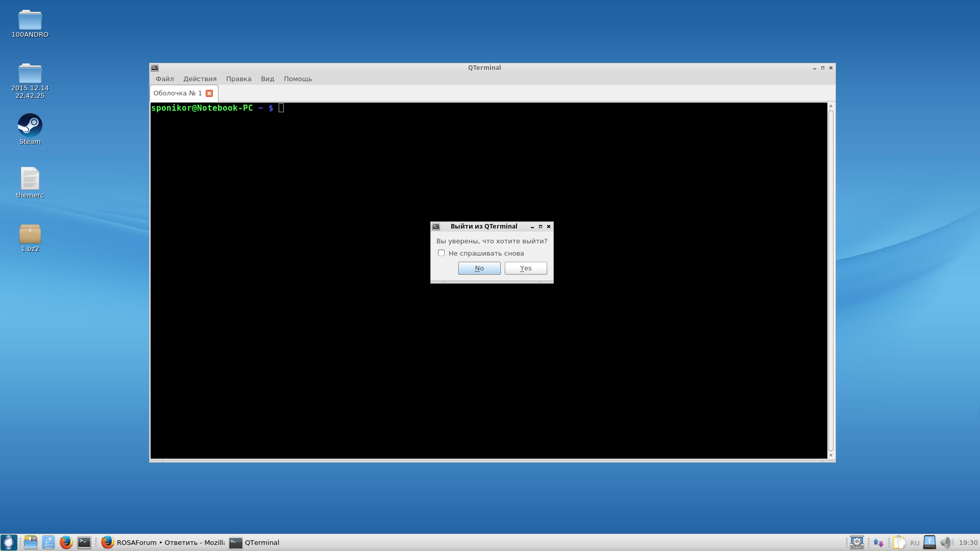Select the 'Оболочка № 1' tab
This screenshot has width=980, height=551.
click(178, 93)
